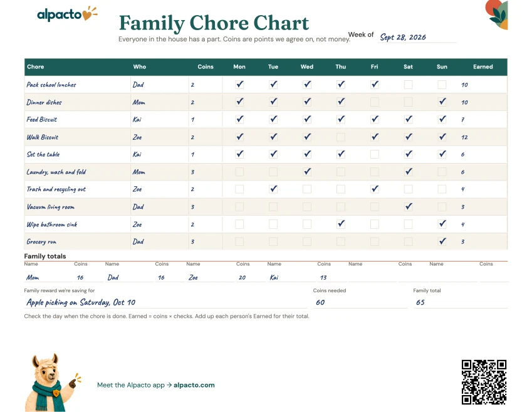Click the Family totals heading

click(x=45, y=256)
